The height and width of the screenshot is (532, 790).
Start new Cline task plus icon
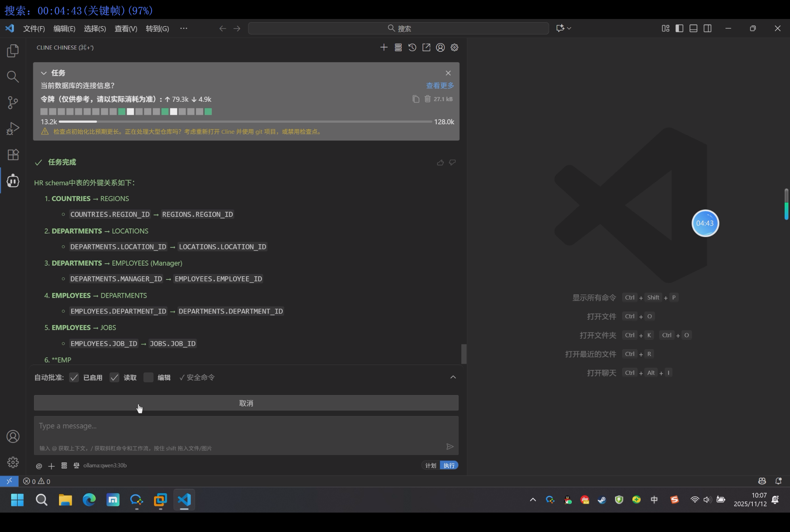[x=384, y=47]
